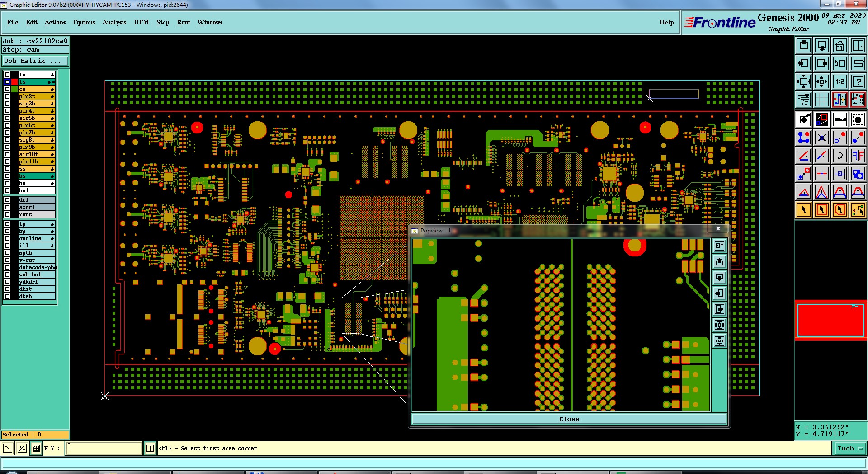Click the pan right arrow icon
Viewport: 868px width, 474px height.
822,63
